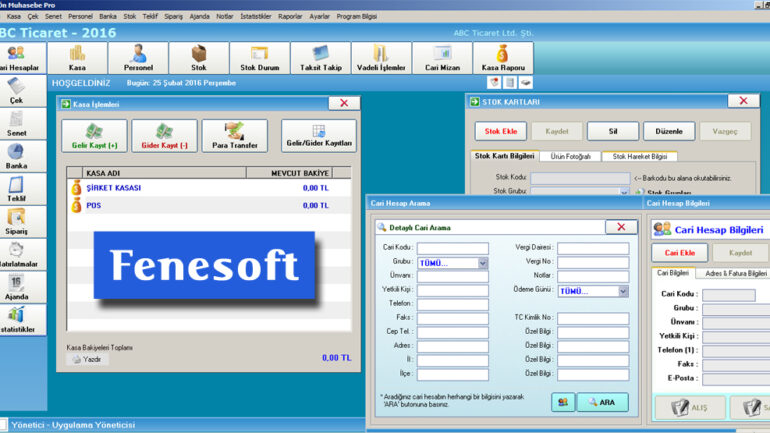Click the scanner icon in the welcome bar
Image resolution: width=770 pixels, height=433 pixels.
[525, 82]
